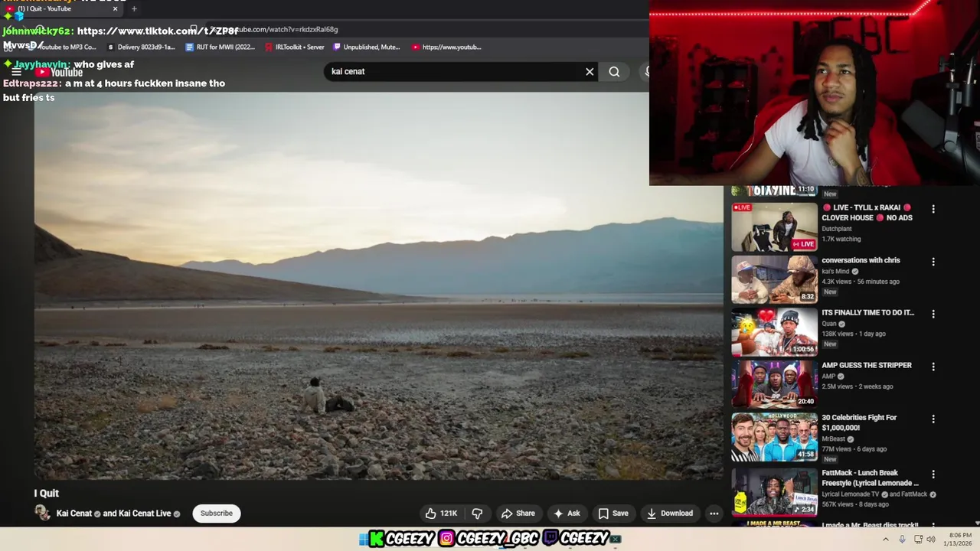Image resolution: width=980 pixels, height=551 pixels.
Task: Open options for LIVE - TYLIL x RAKAI video
Action: (933, 209)
